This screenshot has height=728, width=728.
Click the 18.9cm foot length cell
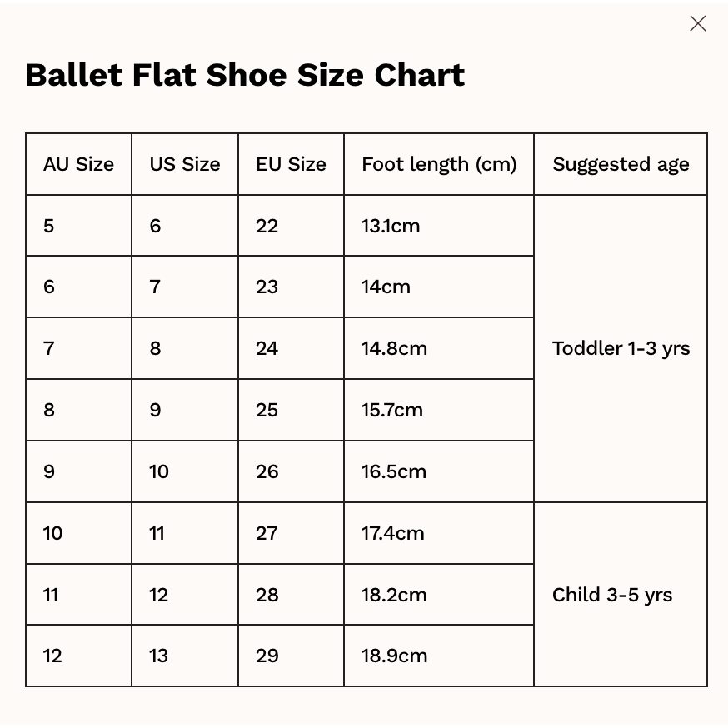pos(439,656)
